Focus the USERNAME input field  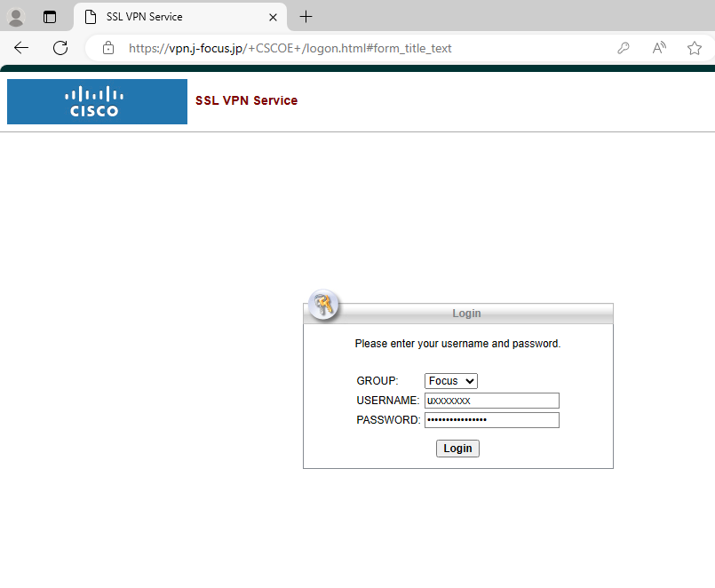pos(491,401)
